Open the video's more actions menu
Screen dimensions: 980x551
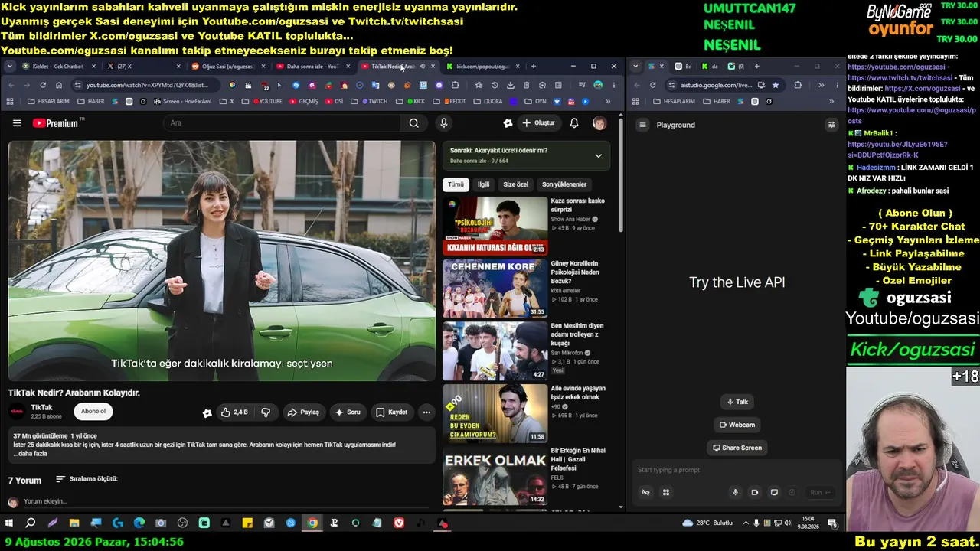pyautogui.click(x=426, y=412)
